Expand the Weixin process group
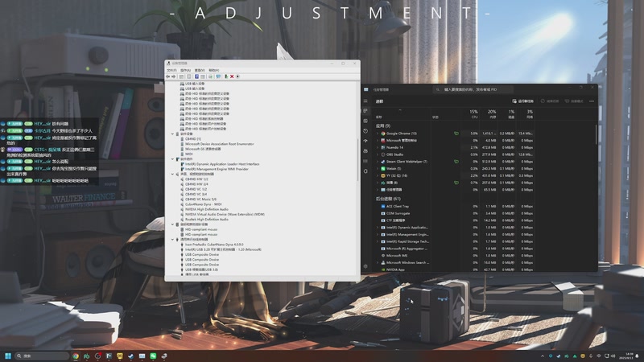Screen dimensions: 644x362 click(378, 169)
